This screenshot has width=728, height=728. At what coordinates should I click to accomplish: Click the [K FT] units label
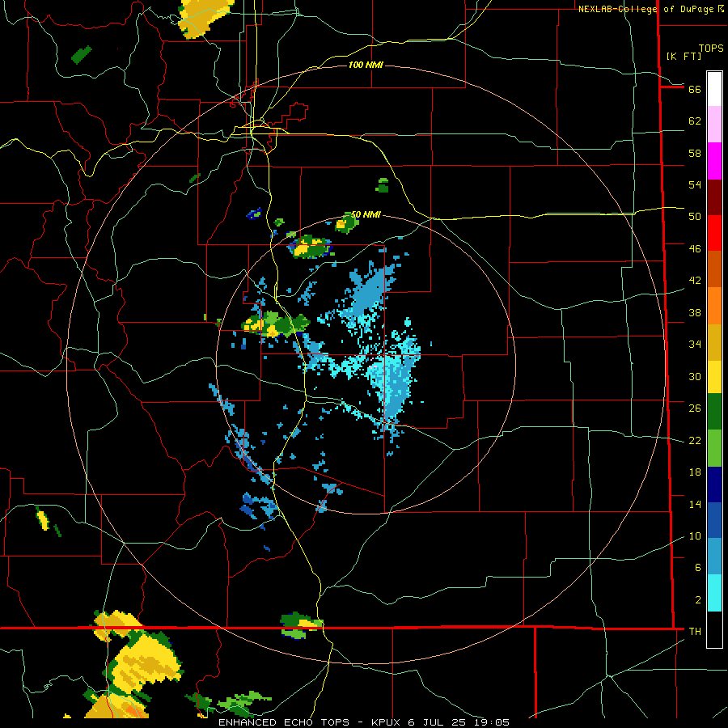684,56
